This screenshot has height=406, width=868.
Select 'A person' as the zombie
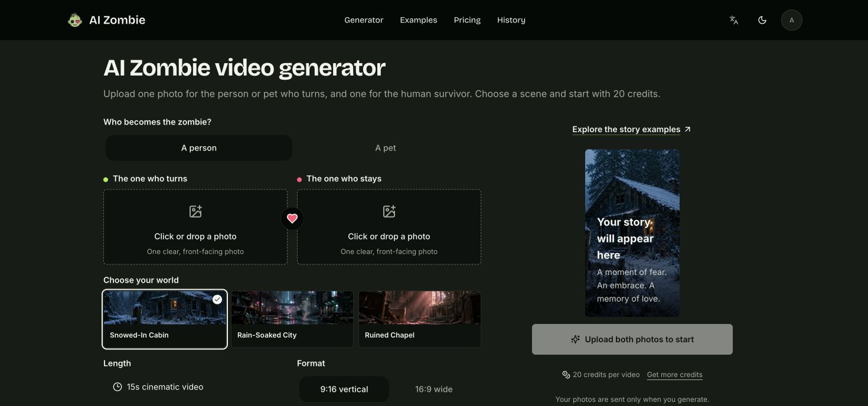199,148
